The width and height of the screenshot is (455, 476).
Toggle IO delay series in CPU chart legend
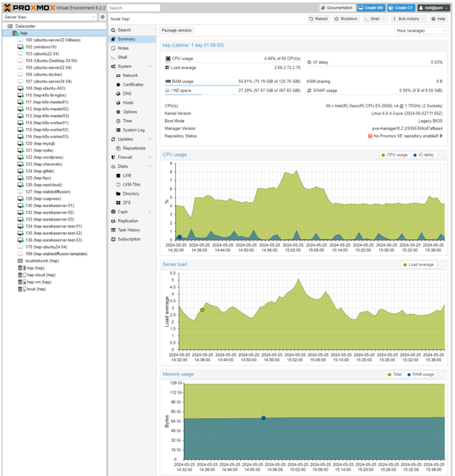tap(424, 155)
